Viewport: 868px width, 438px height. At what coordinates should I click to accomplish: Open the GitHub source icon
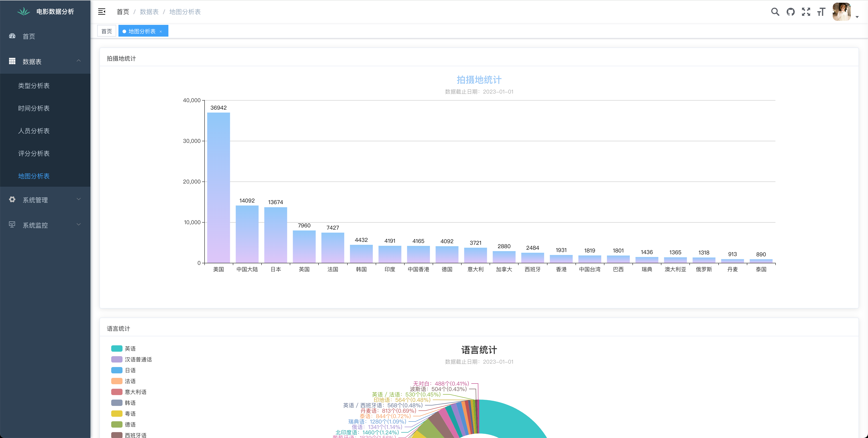pos(790,12)
